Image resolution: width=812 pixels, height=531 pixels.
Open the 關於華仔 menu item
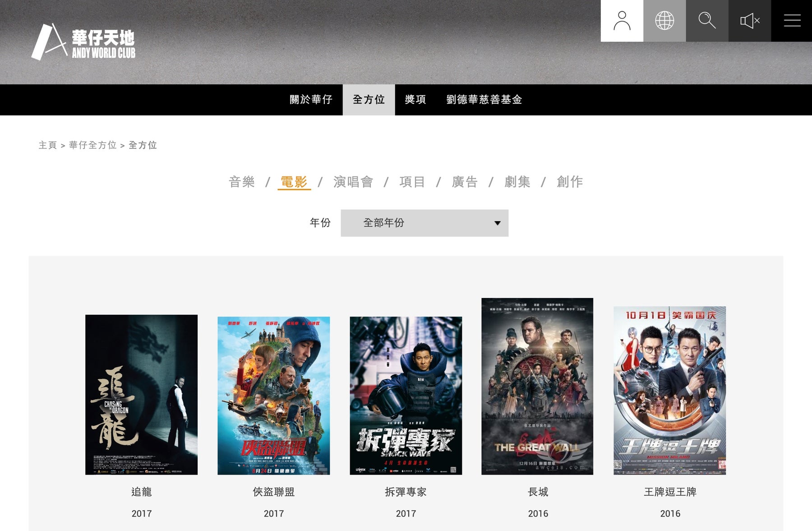(311, 100)
